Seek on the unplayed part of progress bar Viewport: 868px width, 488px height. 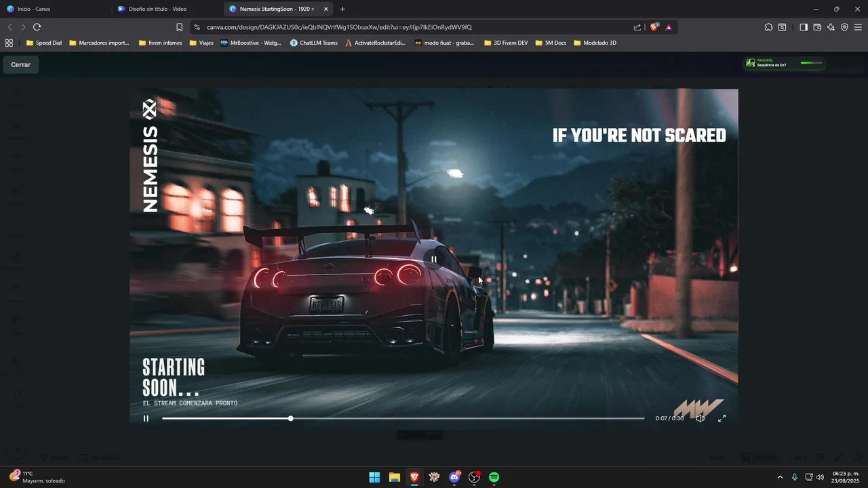(468, 418)
